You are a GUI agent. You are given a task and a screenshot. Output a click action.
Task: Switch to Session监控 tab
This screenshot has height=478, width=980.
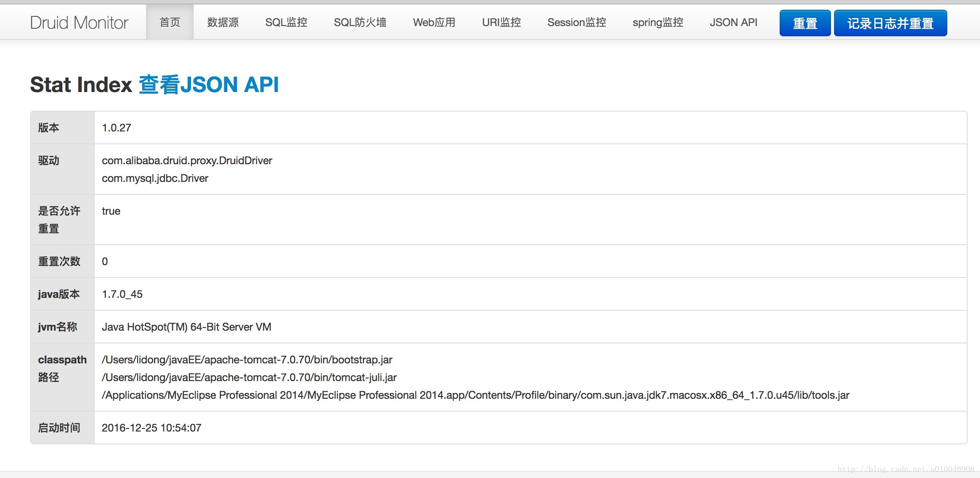click(576, 23)
